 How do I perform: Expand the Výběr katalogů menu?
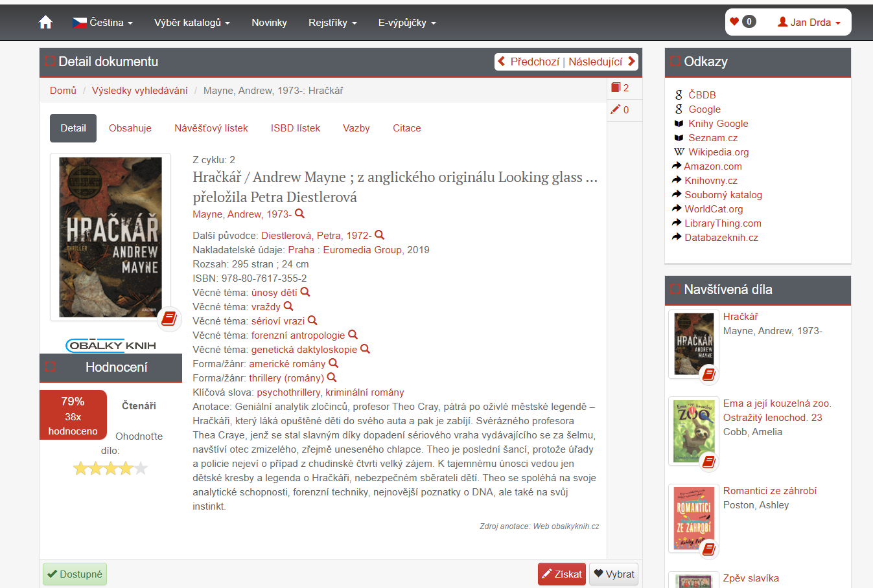tap(192, 23)
